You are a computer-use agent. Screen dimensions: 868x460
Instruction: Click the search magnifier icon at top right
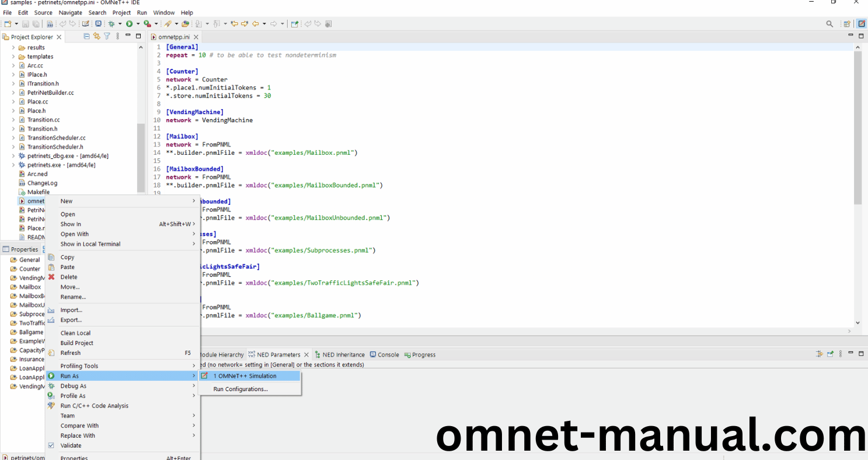point(829,24)
